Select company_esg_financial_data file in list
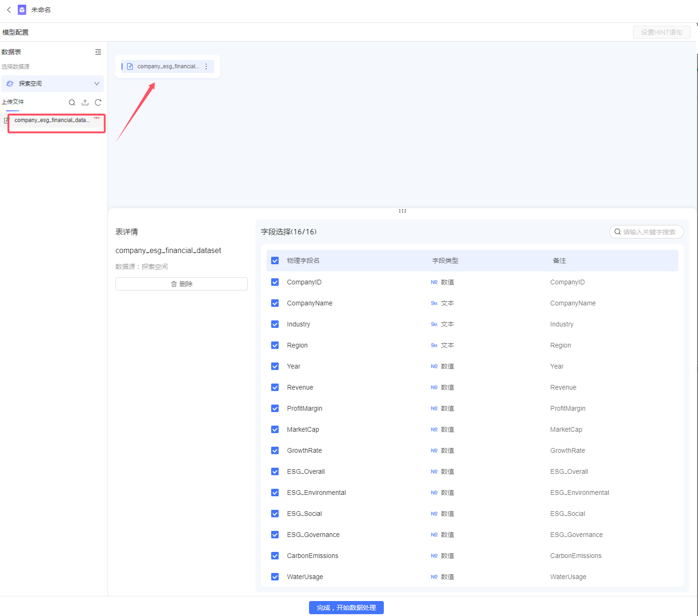The image size is (698, 616). point(52,120)
